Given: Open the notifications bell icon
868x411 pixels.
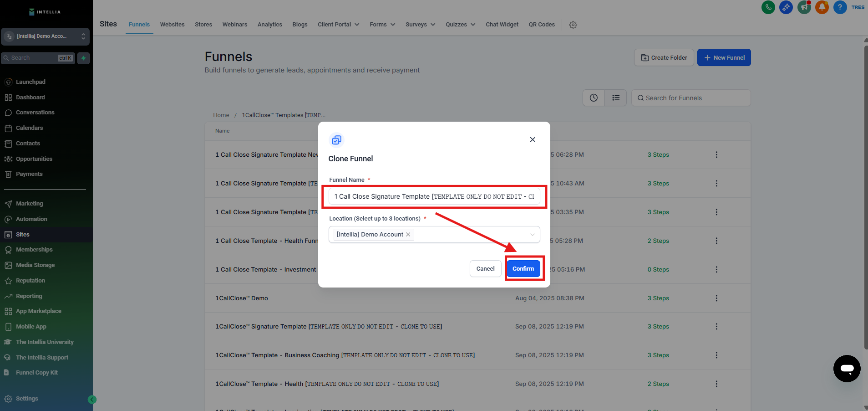Looking at the screenshot, I should 822,7.
